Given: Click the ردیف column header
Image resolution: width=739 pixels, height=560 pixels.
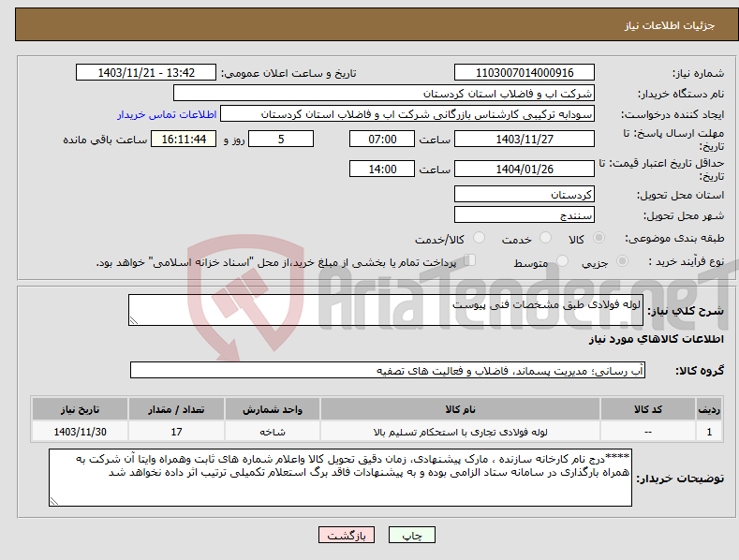Looking at the screenshot, I should click(709, 409).
